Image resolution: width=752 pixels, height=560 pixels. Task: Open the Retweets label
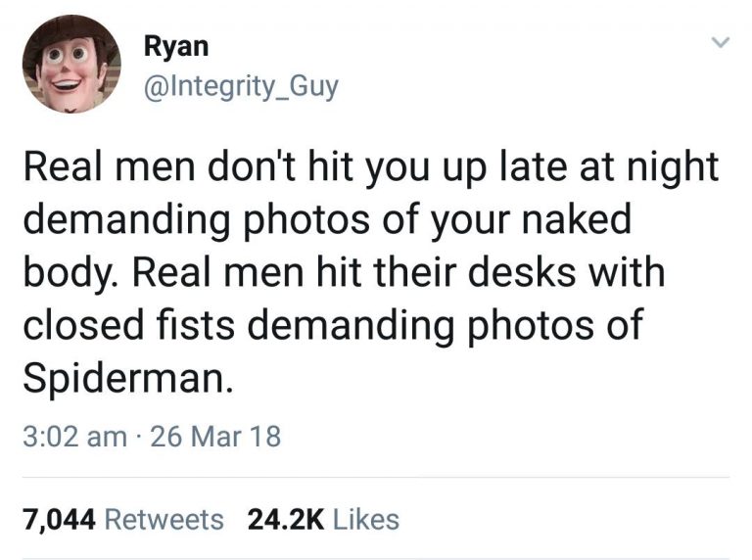point(164,518)
